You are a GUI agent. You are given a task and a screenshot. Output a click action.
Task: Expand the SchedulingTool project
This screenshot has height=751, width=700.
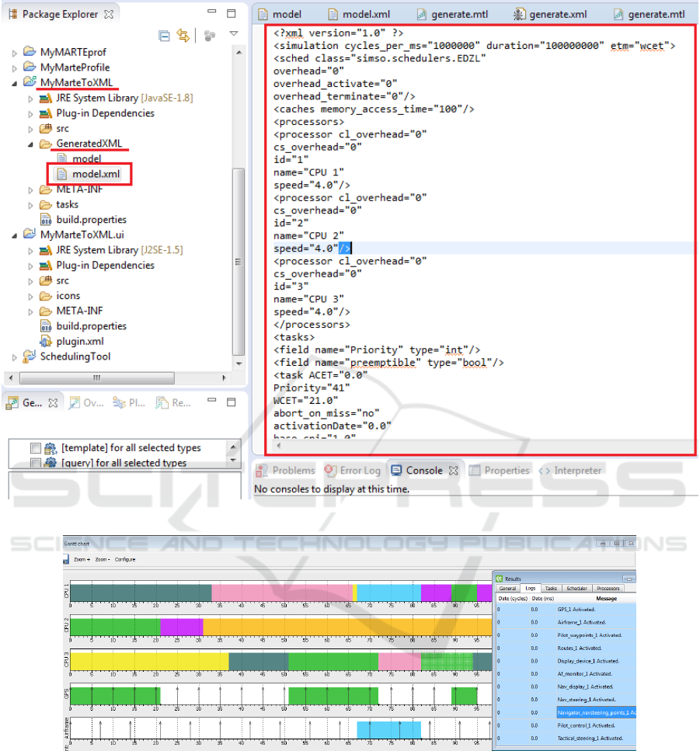(16, 356)
